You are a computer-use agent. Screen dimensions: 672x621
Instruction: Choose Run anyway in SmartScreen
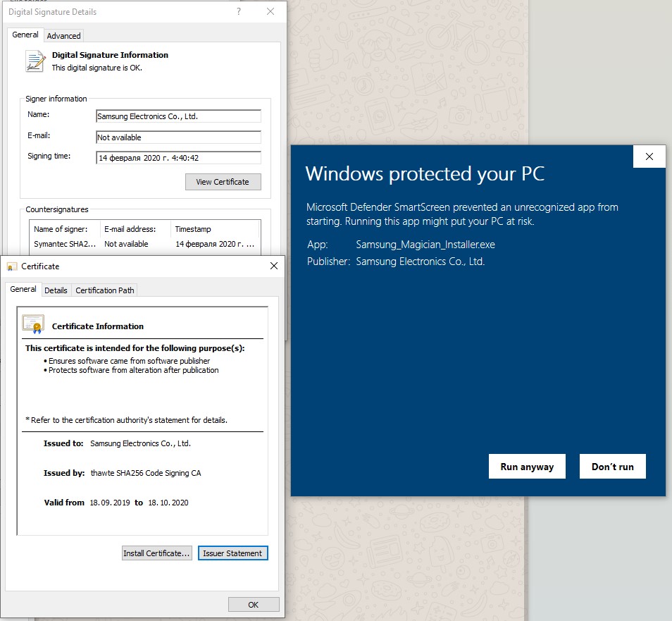click(x=527, y=467)
